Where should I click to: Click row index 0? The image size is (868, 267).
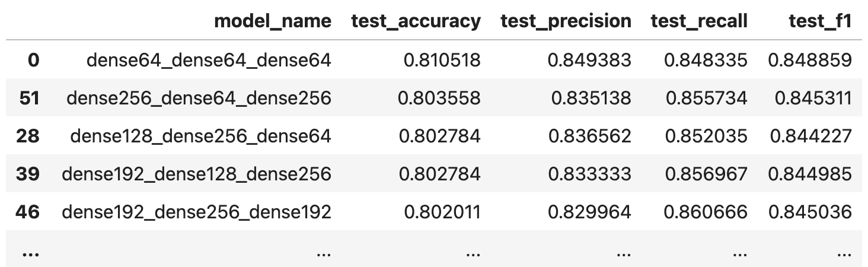tap(33, 60)
